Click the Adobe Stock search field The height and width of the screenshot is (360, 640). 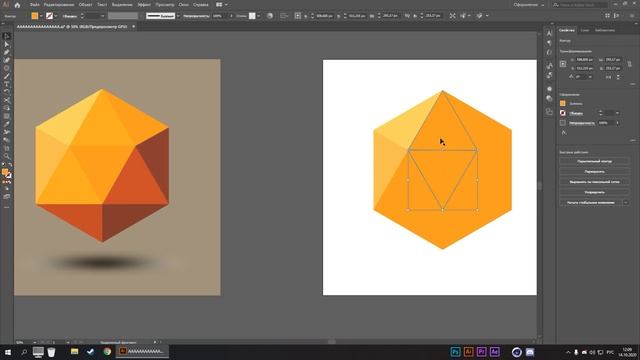click(x=580, y=5)
